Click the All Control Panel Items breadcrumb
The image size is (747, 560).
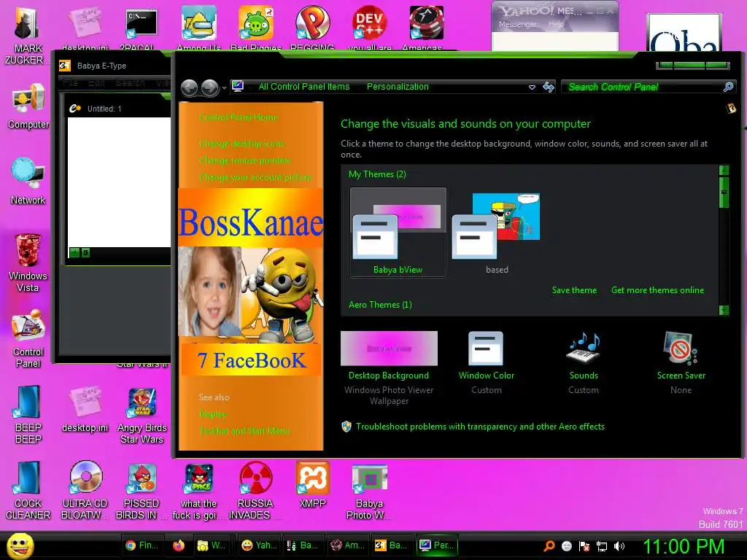304,87
